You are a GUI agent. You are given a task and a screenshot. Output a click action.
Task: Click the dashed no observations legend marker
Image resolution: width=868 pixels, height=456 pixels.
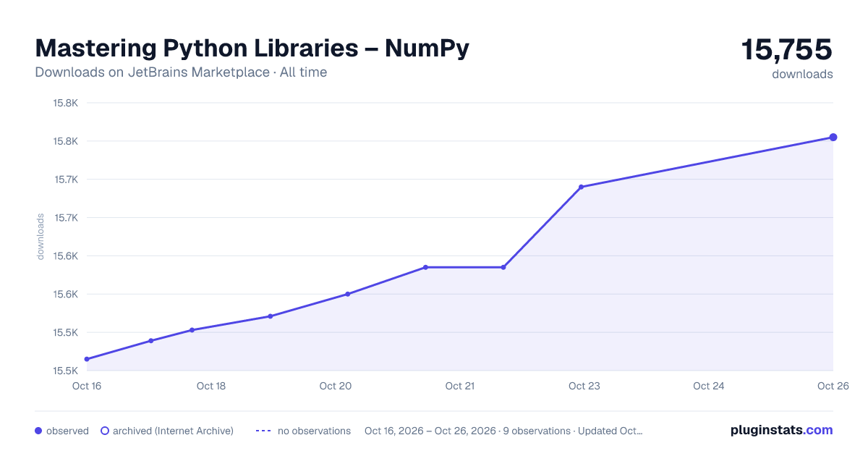click(x=263, y=431)
